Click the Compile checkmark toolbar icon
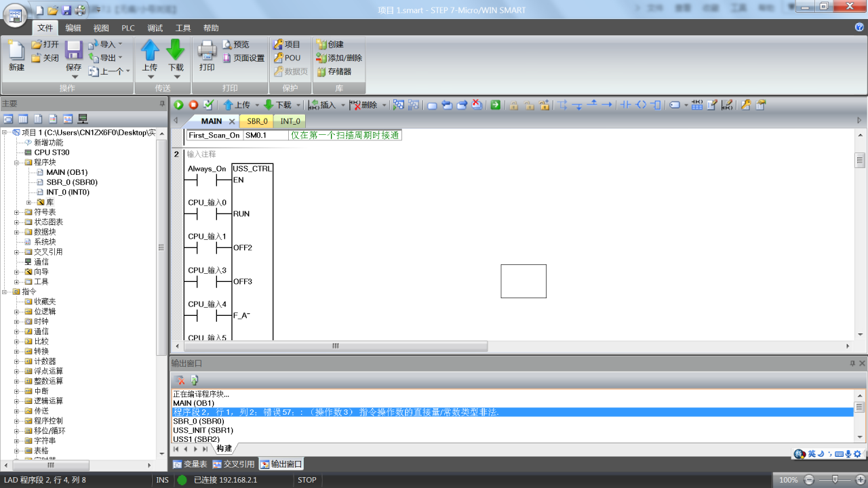 (x=208, y=105)
